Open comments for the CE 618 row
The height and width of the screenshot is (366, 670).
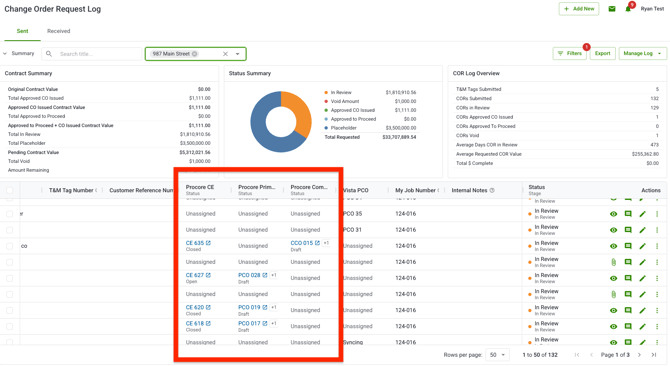628,327
